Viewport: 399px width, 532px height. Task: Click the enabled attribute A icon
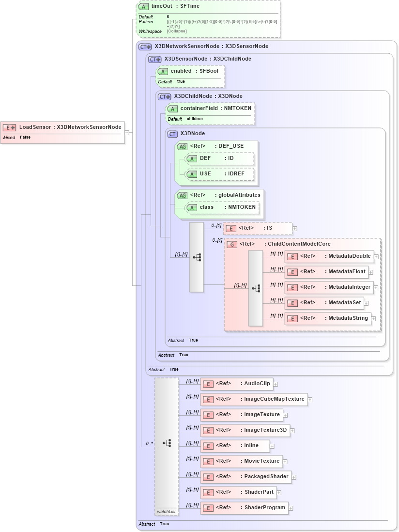click(x=163, y=72)
